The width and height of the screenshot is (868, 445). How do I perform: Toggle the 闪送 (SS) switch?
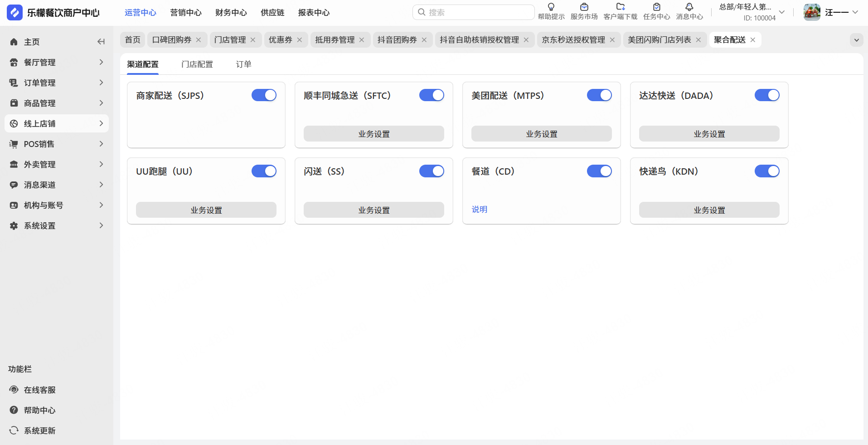(x=432, y=171)
